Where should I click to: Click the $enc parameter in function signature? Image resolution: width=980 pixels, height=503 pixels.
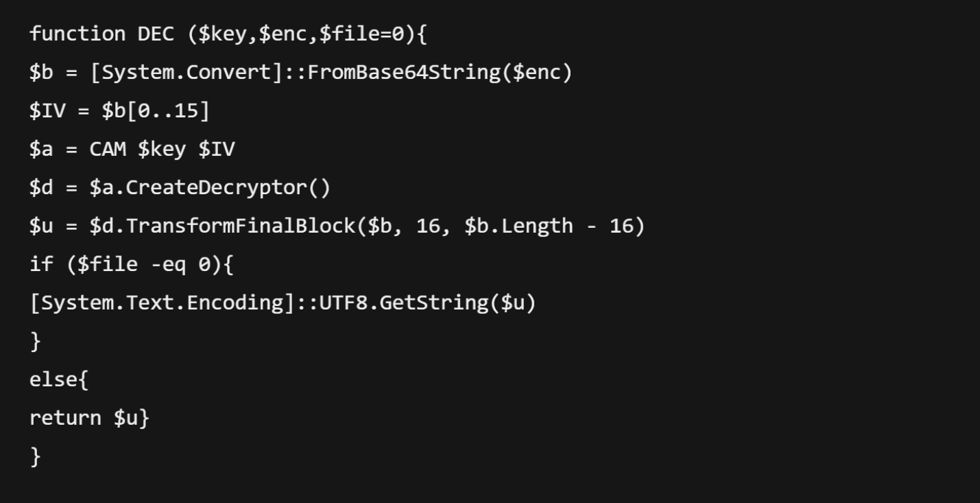coord(283,34)
